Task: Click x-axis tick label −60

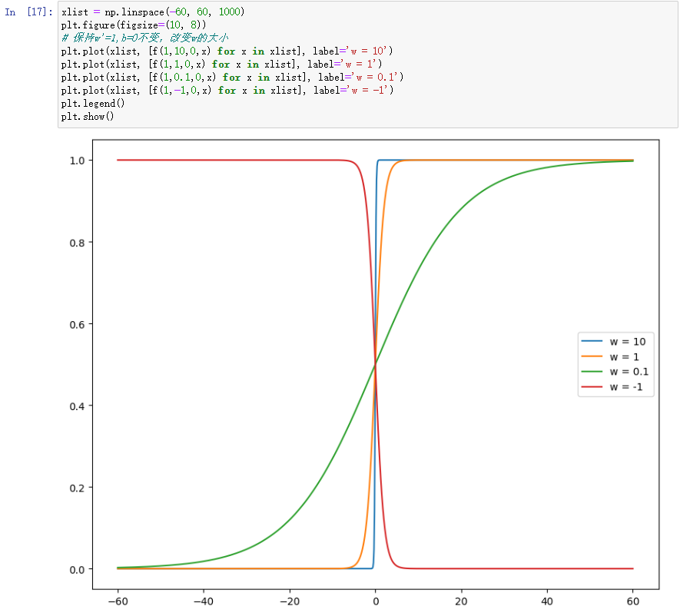Action: pyautogui.click(x=118, y=601)
